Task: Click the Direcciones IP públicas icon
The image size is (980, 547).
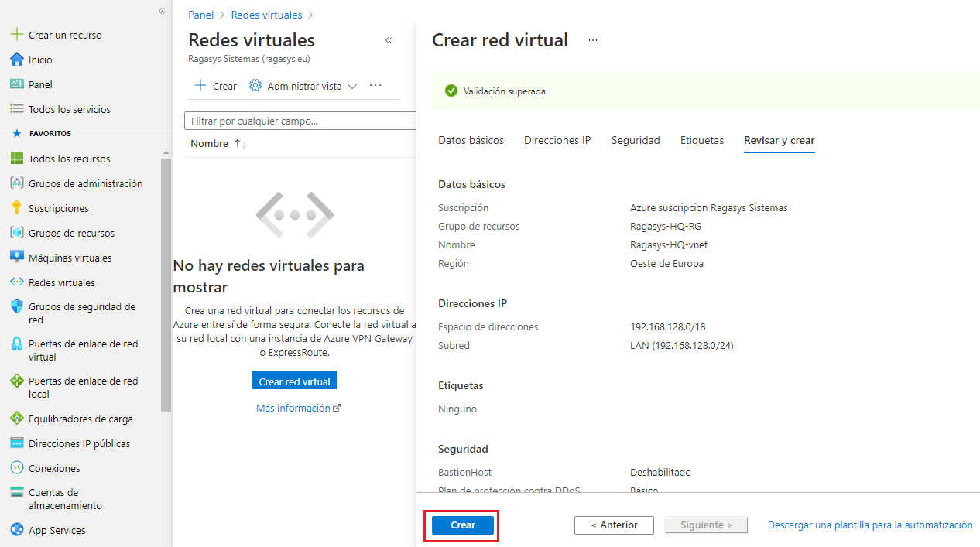Action: tap(16, 443)
